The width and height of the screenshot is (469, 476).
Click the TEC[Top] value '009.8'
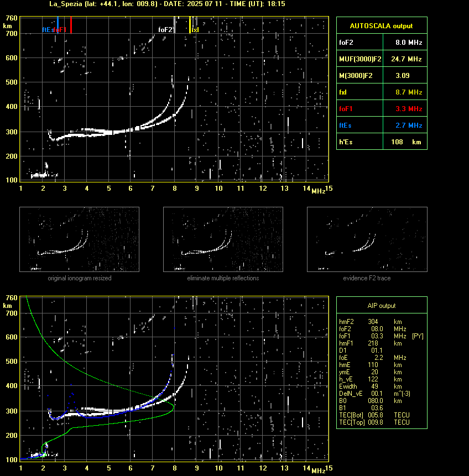375,422
